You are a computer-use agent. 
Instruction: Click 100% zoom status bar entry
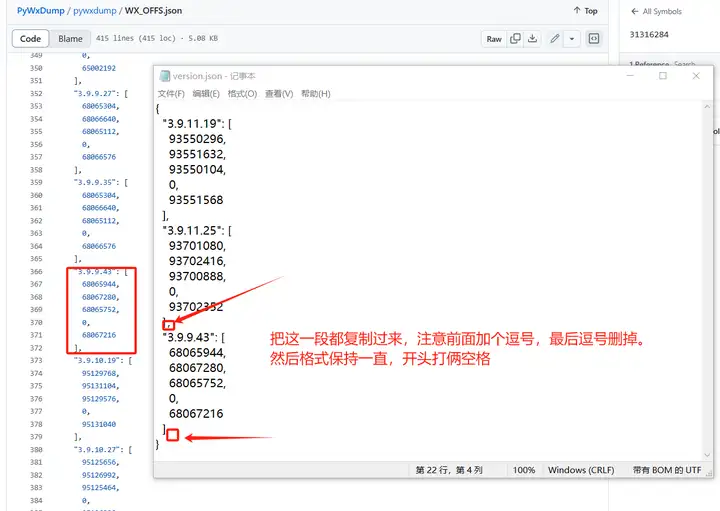click(524, 470)
